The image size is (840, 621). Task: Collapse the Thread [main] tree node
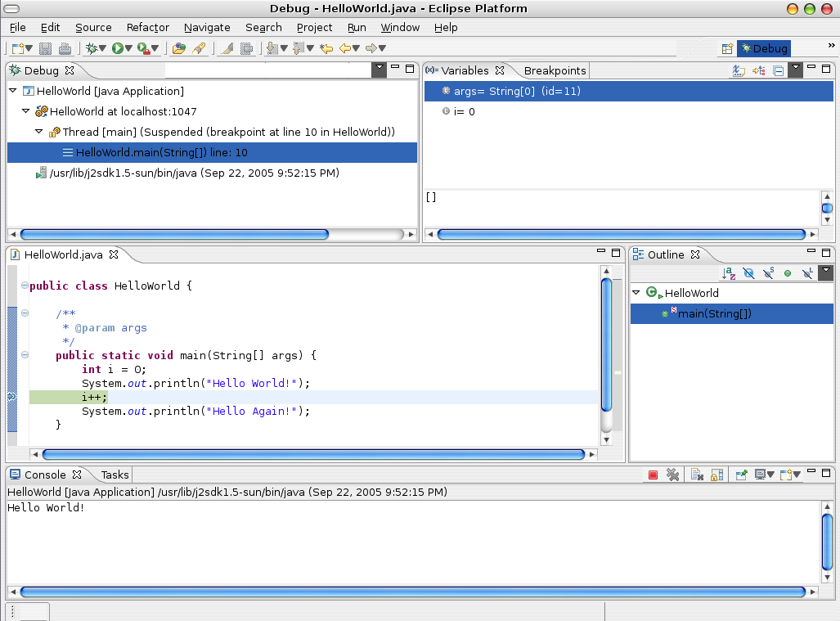38,132
